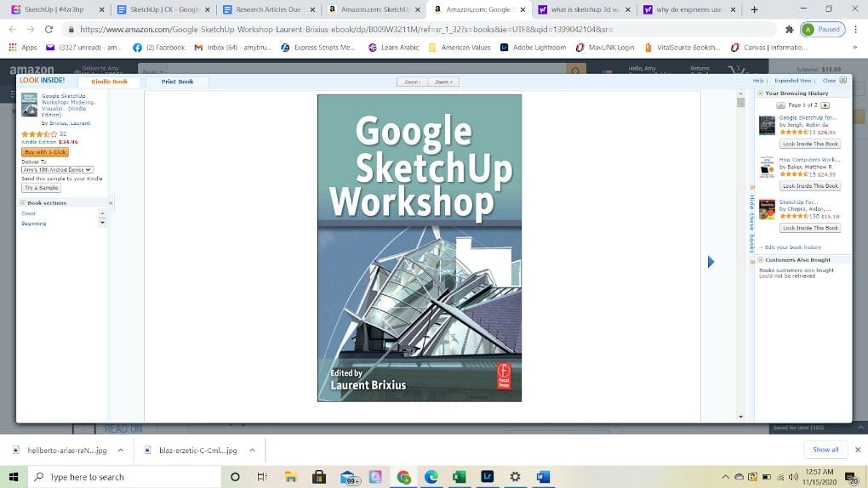Open File Explorer from the taskbar

(291, 476)
